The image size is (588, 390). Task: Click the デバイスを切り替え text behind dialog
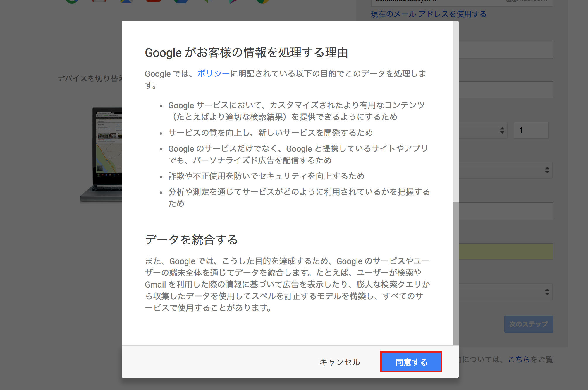(90, 78)
